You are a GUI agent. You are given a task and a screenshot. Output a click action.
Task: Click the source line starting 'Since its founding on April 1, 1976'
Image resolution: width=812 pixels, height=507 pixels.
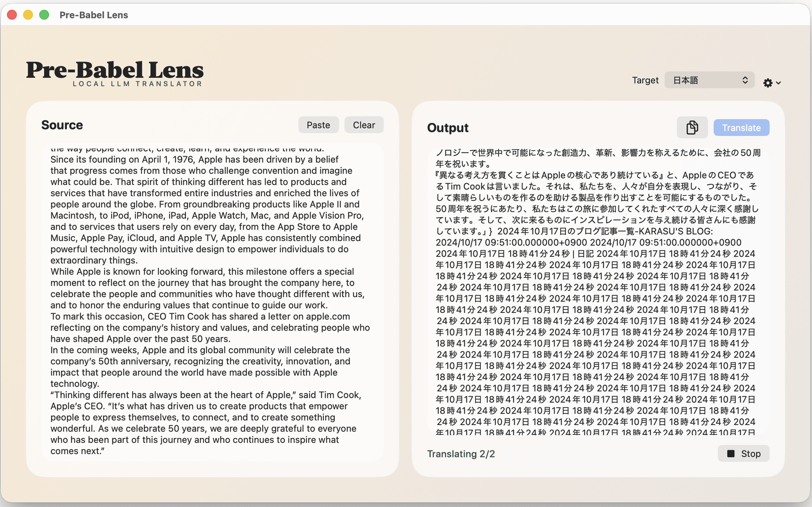(194, 159)
